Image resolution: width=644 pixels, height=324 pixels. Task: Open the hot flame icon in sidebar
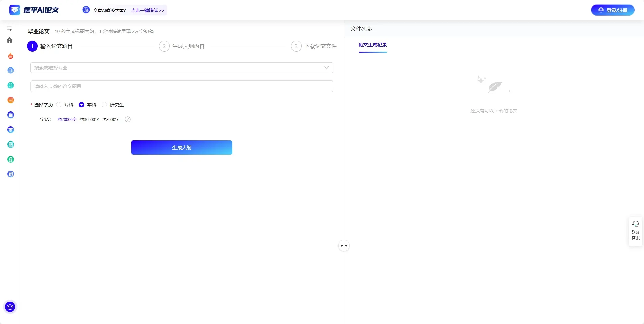(x=11, y=56)
